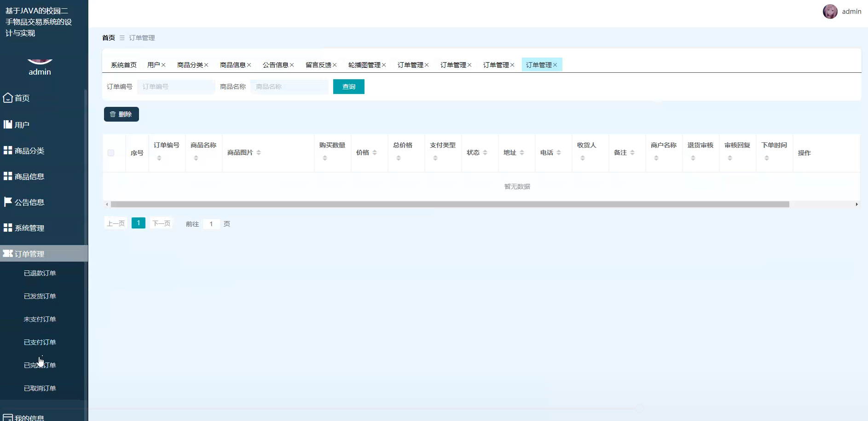Click the trash icon on the 删除 button
Screen dimensions: 868x421
114,114
